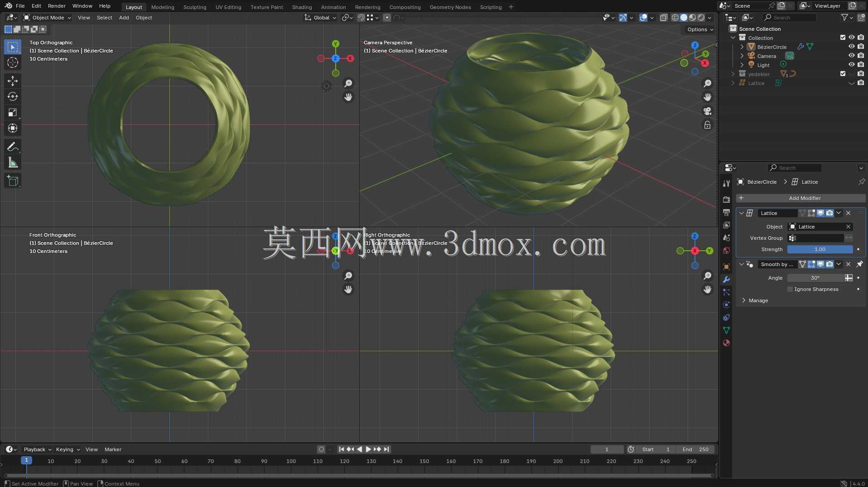The height and width of the screenshot is (487, 868).
Task: Toggle camera view in perspective viewport
Action: 707,111
